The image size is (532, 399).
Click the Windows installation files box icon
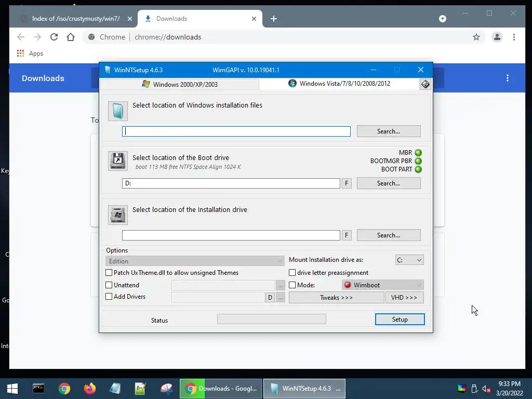point(118,111)
